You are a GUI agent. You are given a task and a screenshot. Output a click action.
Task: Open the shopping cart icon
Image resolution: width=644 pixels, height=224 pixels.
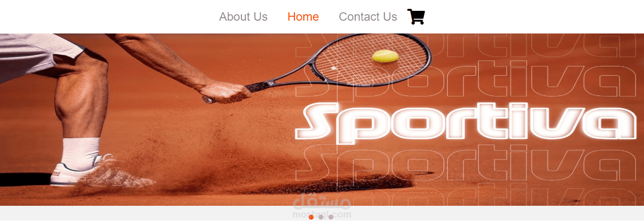(x=416, y=16)
